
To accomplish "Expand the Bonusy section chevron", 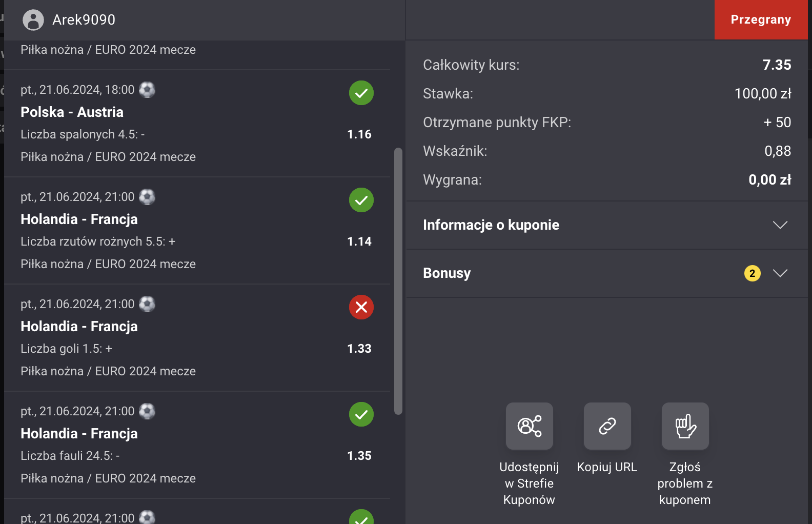I will click(780, 273).
